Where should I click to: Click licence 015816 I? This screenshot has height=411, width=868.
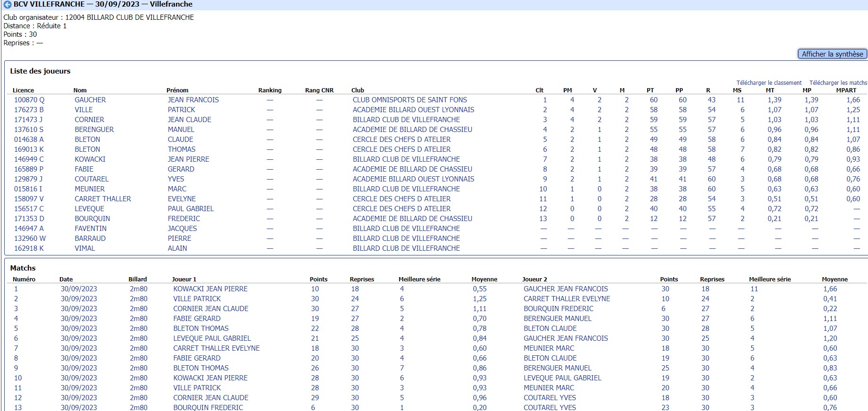(x=28, y=189)
